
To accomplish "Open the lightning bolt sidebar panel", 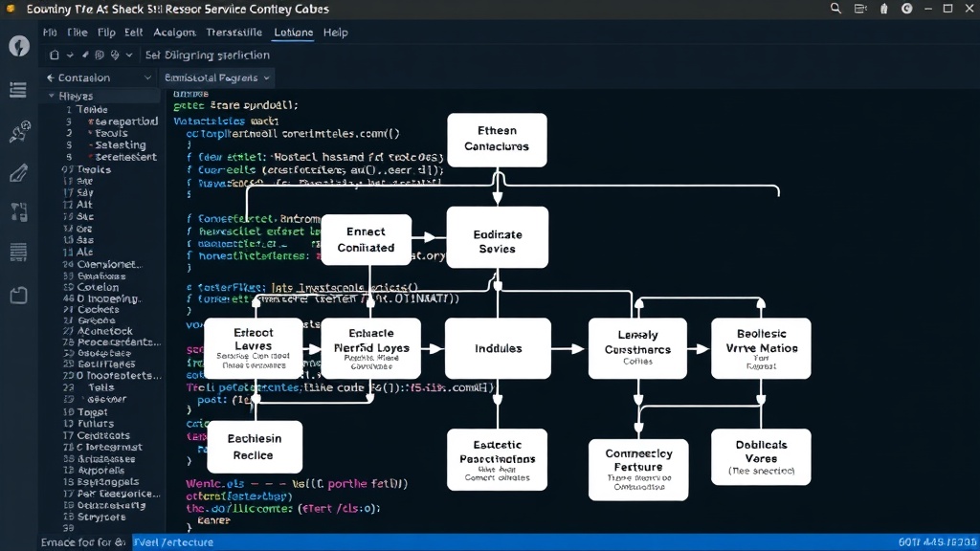I will tap(19, 46).
